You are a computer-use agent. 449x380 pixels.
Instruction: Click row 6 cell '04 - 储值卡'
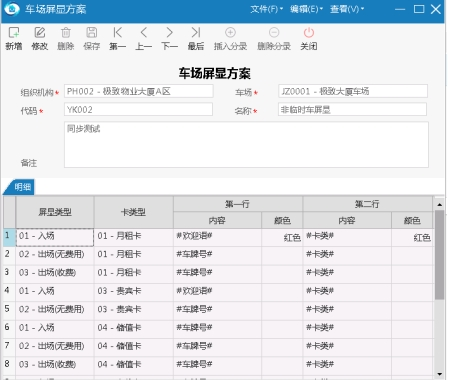(x=134, y=329)
